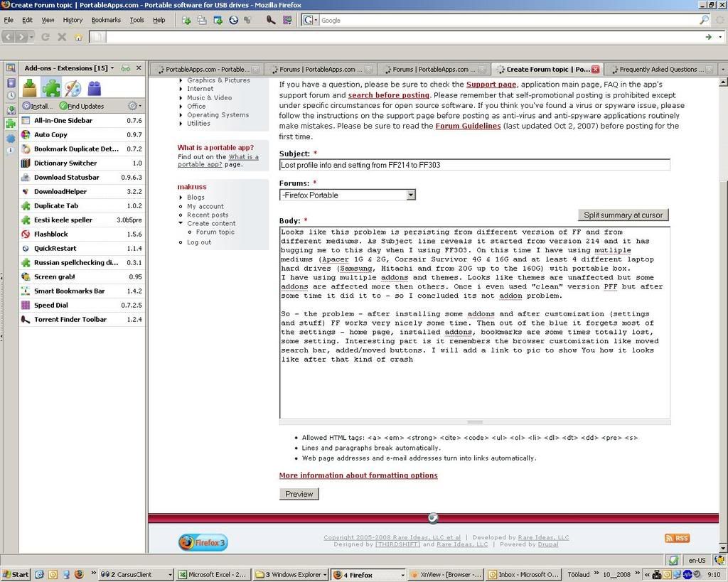The image size is (728, 582).
Task: Click the en-US language indicator in status bar
Action: (697, 560)
